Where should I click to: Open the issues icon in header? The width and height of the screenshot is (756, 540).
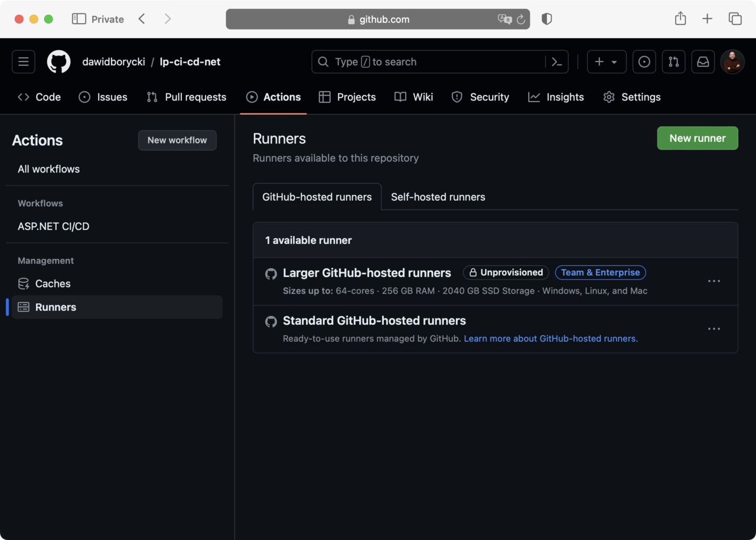644,62
